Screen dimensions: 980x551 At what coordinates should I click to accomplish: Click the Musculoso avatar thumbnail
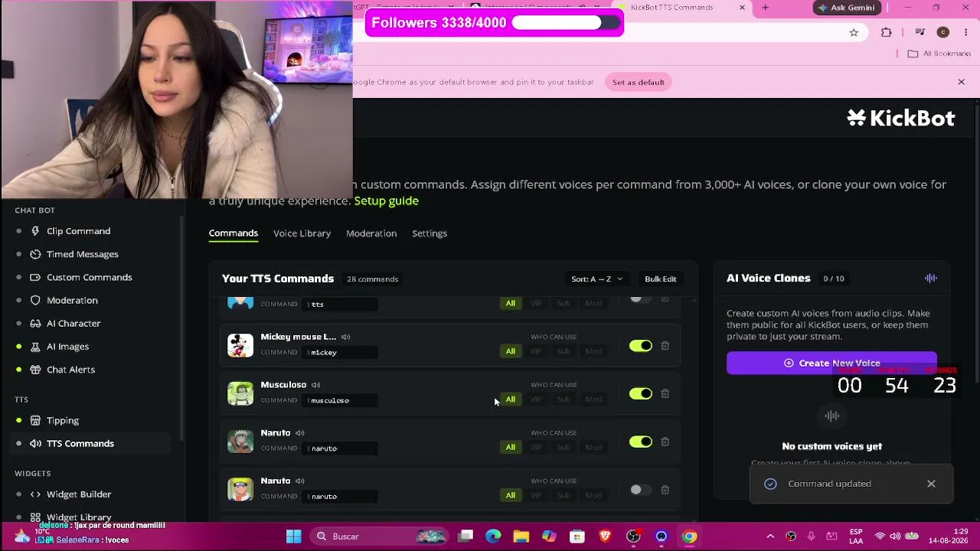click(x=240, y=393)
